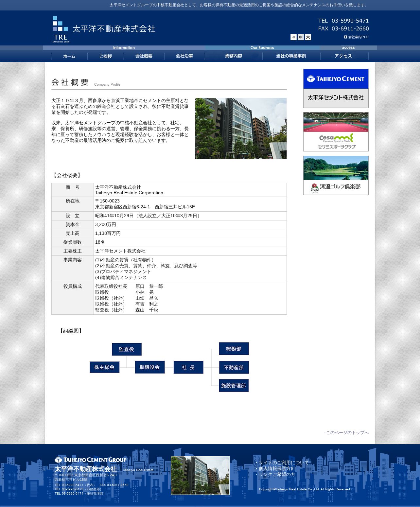Click the 会社概要 page heading
Image resolution: width=420 pixels, height=507 pixels.
pyautogui.click(x=70, y=82)
